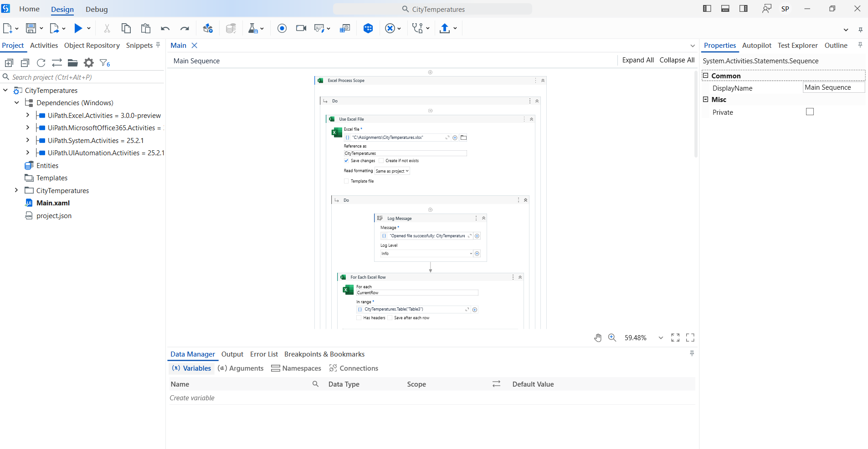Open the zoom percentage dropdown
The image size is (868, 449).
click(661, 338)
